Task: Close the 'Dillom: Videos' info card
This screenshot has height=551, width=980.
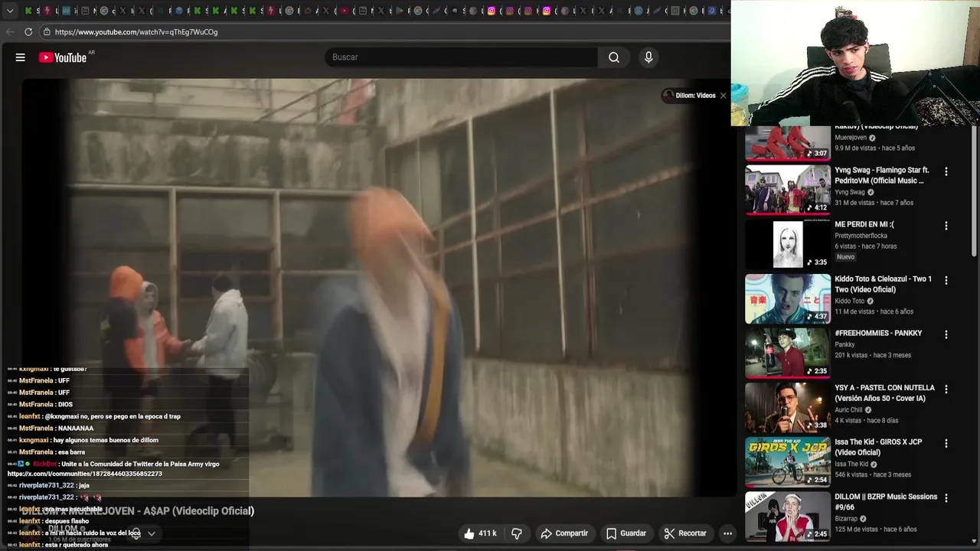Action: coord(723,96)
